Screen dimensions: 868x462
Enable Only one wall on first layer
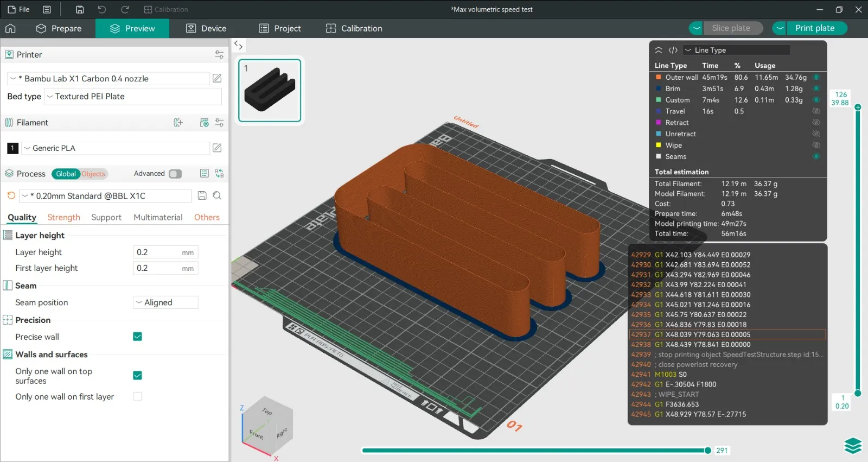tap(137, 396)
